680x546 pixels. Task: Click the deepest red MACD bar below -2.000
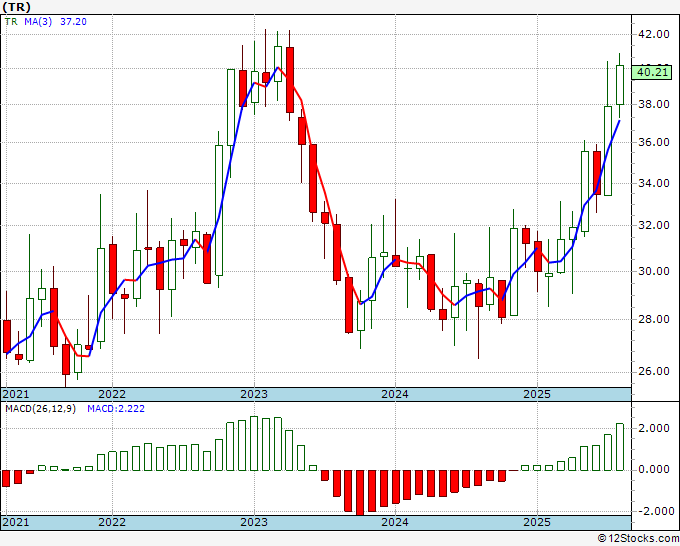coord(360,492)
